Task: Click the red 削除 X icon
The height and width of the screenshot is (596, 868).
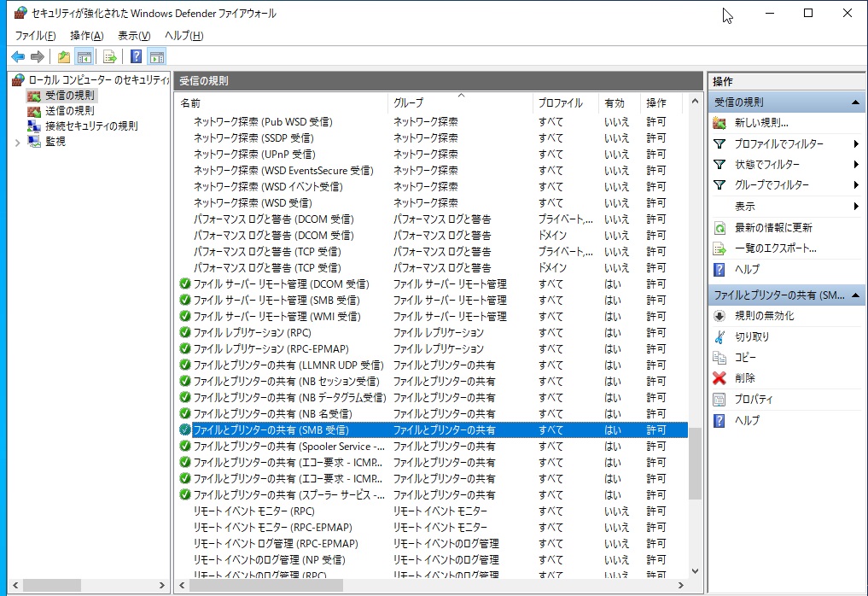Action: click(x=719, y=378)
